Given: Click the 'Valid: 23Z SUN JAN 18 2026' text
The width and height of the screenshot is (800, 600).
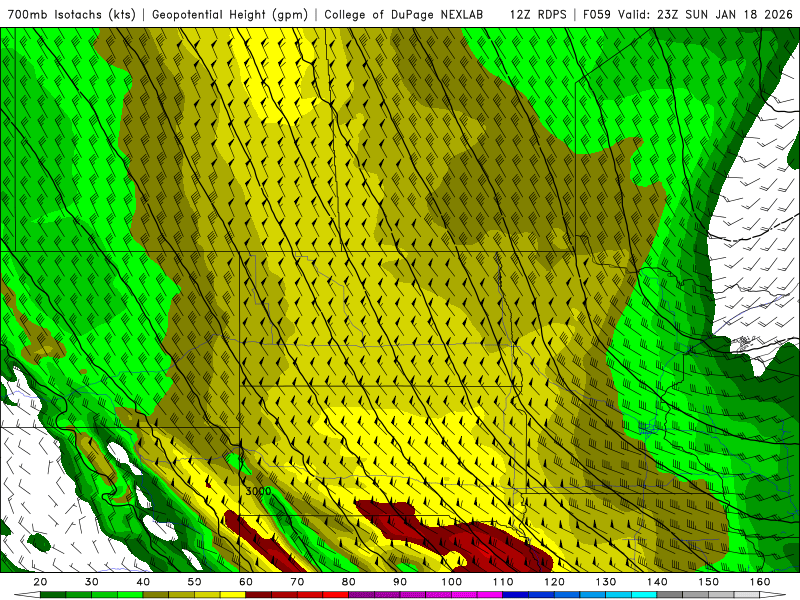Looking at the screenshot, I should pos(705,14).
